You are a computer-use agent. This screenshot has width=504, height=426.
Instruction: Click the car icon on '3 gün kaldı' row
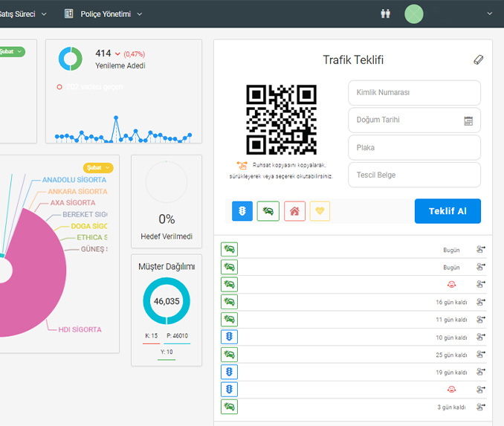pos(229,407)
